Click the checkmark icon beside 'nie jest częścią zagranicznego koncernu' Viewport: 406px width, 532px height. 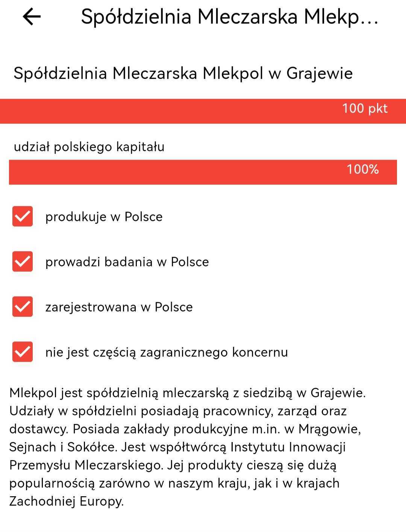pos(23,353)
